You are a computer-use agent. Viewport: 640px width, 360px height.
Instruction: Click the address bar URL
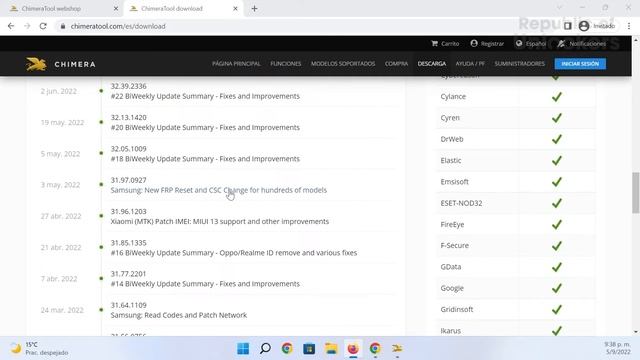pos(118,26)
